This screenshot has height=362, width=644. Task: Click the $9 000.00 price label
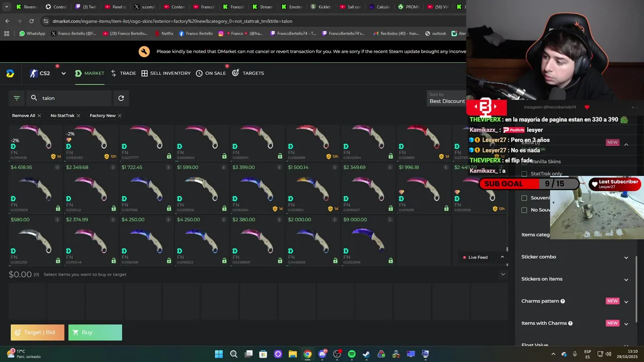355,220
